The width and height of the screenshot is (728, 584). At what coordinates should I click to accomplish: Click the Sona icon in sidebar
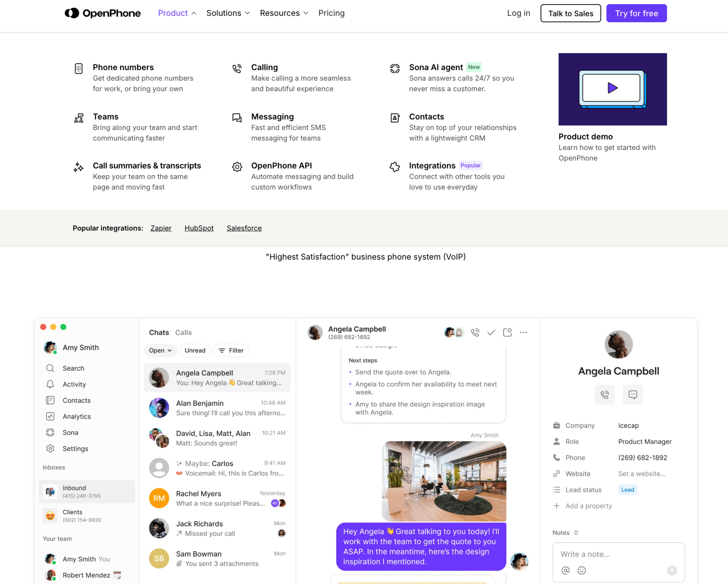point(50,432)
